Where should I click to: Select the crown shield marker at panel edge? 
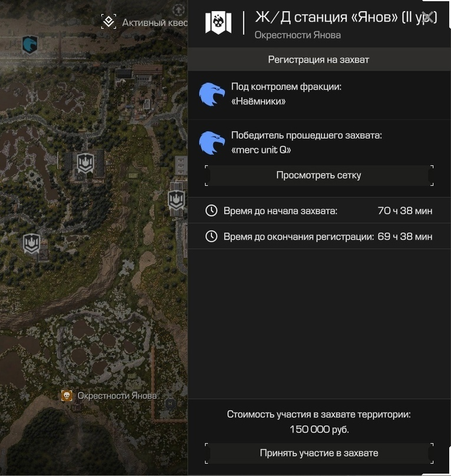pyautogui.click(x=176, y=201)
